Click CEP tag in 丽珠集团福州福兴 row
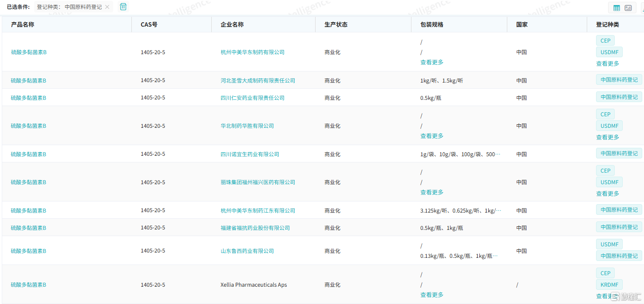The image size is (644, 304). 605,170
